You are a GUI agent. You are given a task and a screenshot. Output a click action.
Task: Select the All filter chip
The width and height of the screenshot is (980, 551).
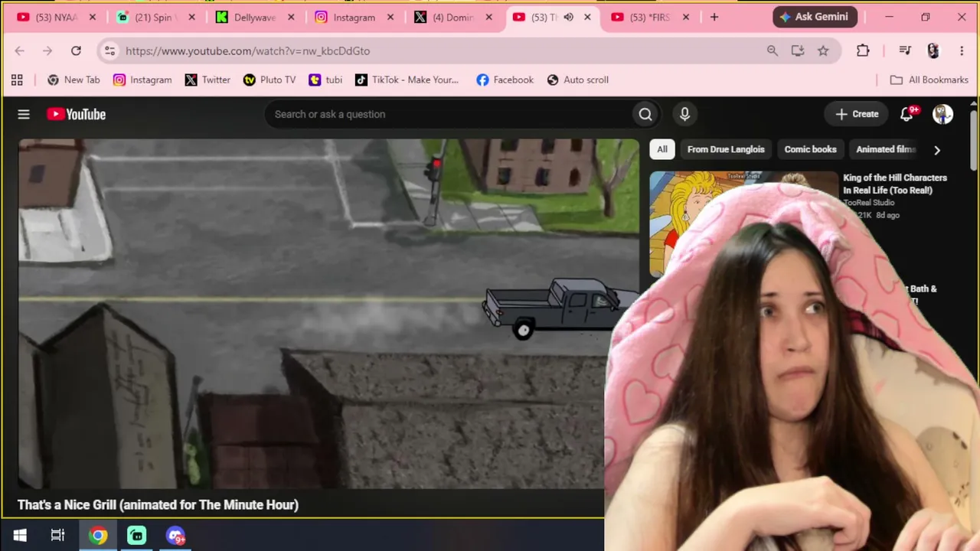[x=662, y=149]
